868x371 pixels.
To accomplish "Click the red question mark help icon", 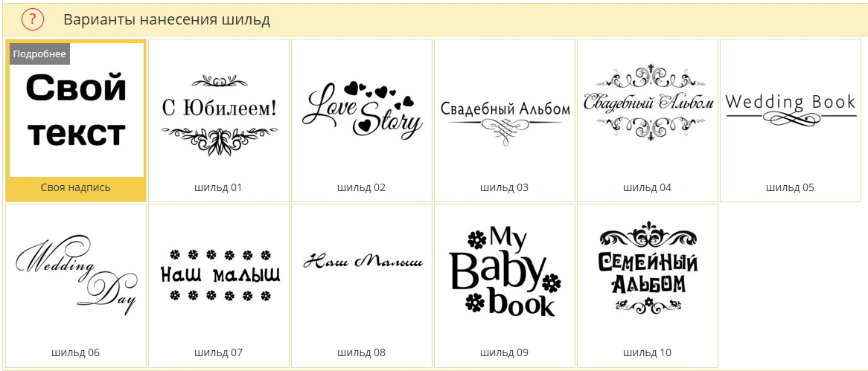I will (x=32, y=20).
